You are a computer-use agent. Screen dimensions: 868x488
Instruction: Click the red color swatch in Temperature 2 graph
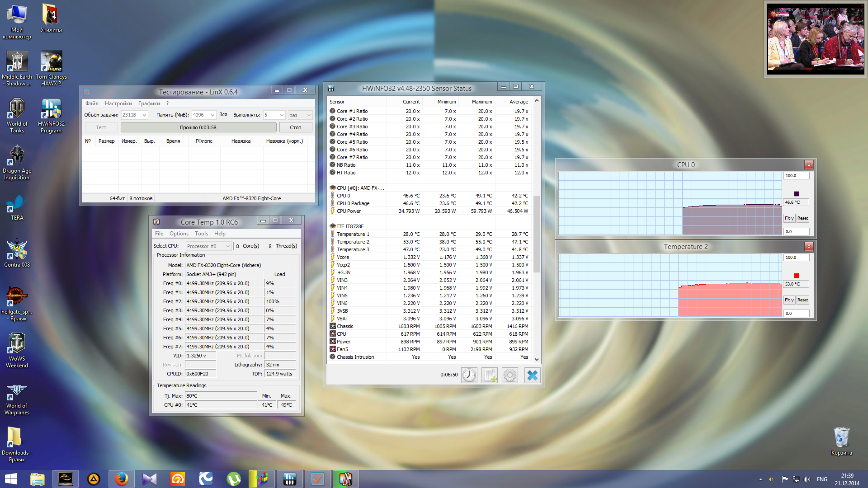click(x=797, y=276)
